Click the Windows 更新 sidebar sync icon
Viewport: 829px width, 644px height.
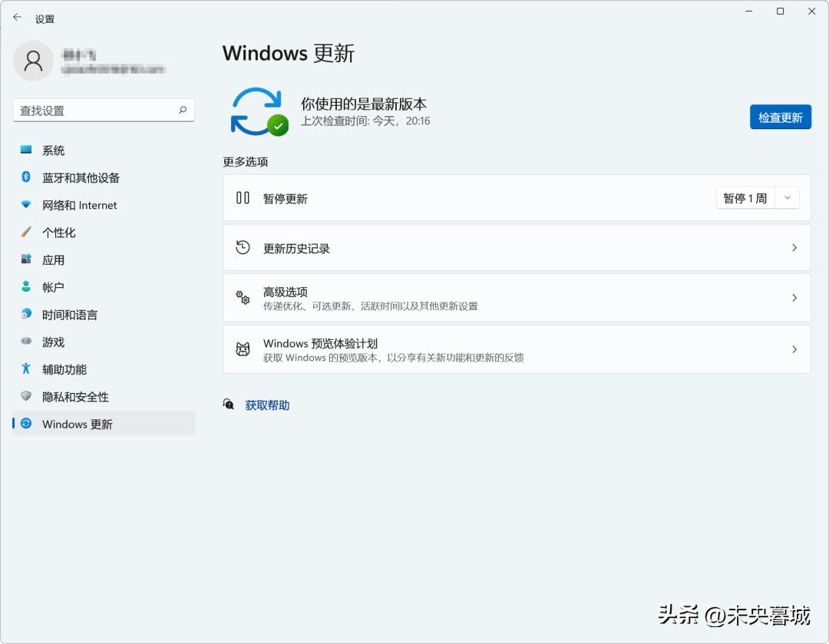point(26,424)
